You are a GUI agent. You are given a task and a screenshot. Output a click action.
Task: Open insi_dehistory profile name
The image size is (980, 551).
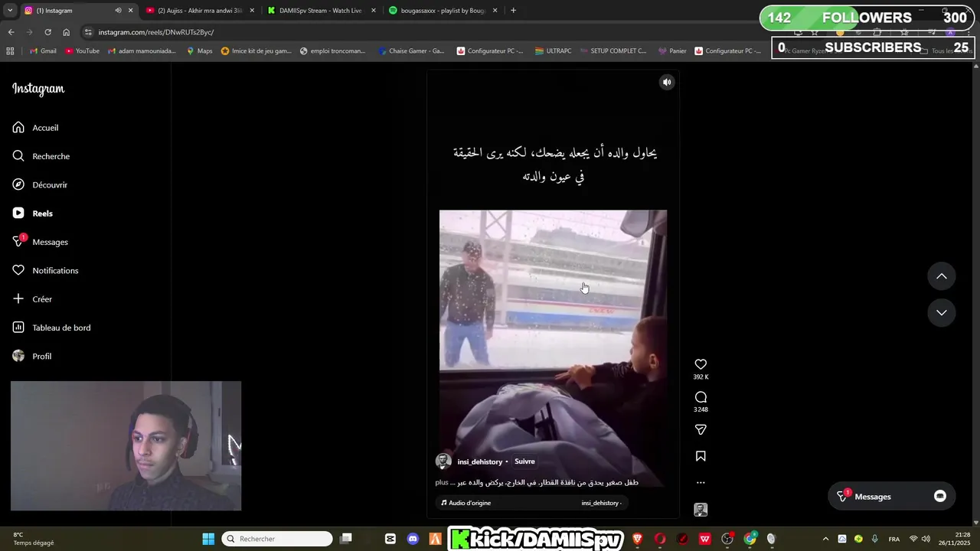tap(480, 461)
